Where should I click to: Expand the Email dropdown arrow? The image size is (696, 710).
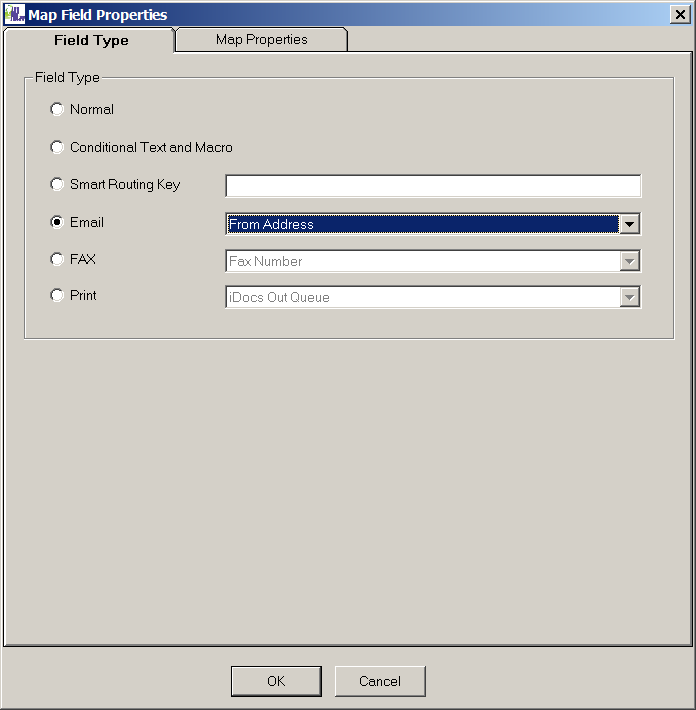pyautogui.click(x=629, y=224)
